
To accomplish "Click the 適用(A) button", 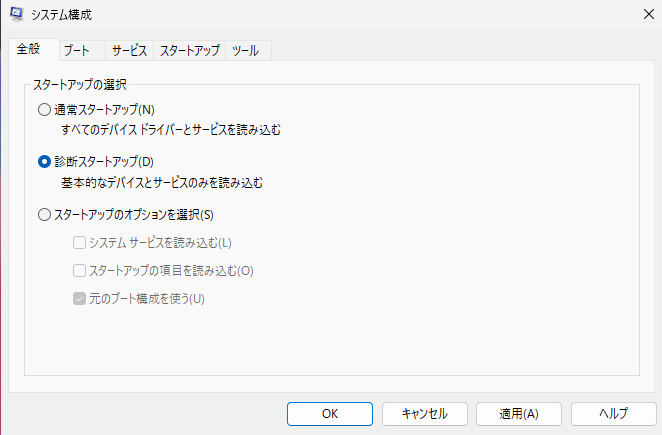I will 519,414.
